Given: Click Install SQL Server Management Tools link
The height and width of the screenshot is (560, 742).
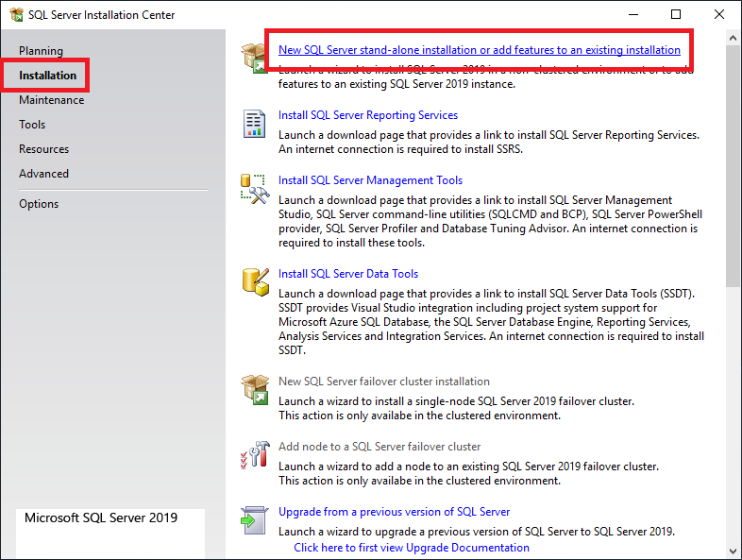Looking at the screenshot, I should tap(370, 180).
